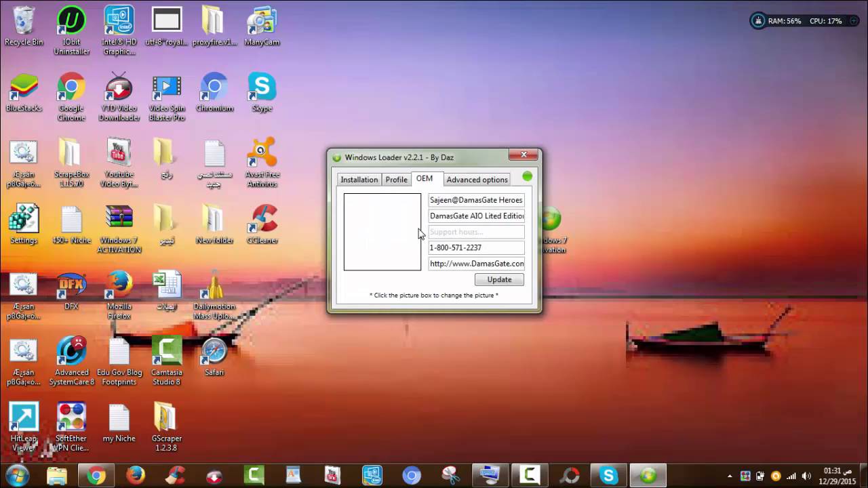Open the Windows Start menu

coord(17,475)
